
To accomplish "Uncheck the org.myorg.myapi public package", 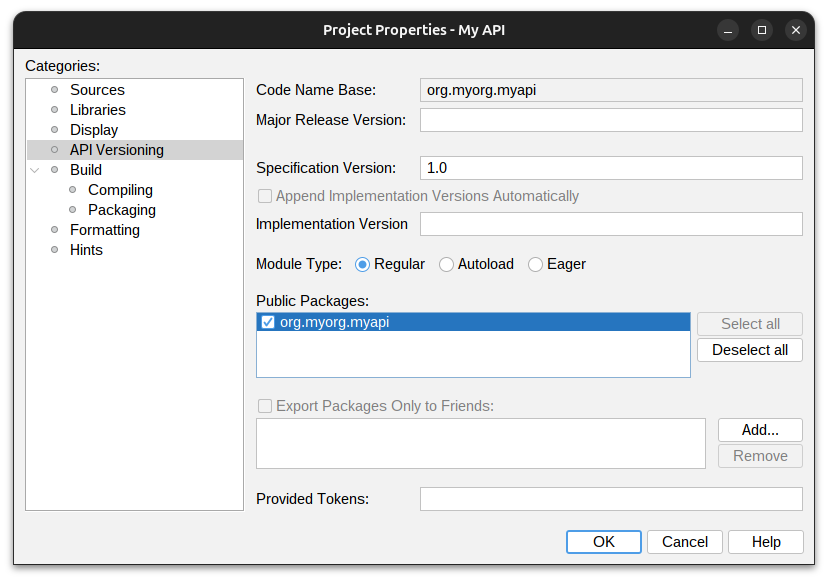I will [268, 322].
